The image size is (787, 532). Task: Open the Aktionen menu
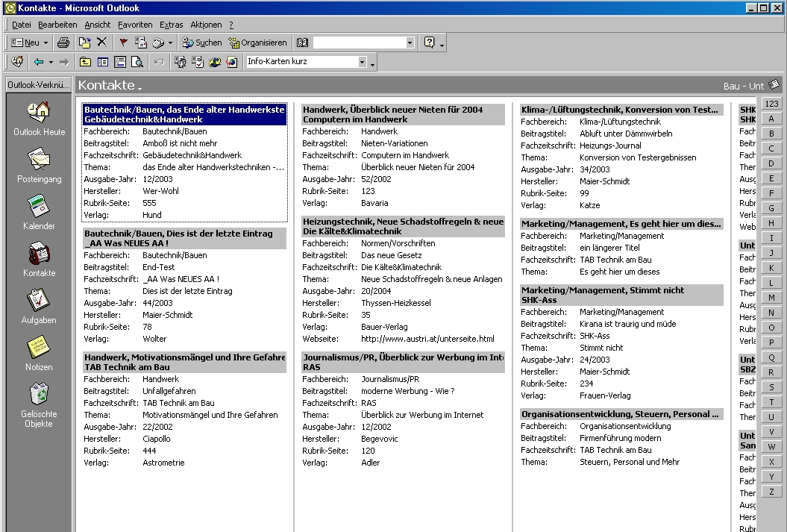[206, 24]
